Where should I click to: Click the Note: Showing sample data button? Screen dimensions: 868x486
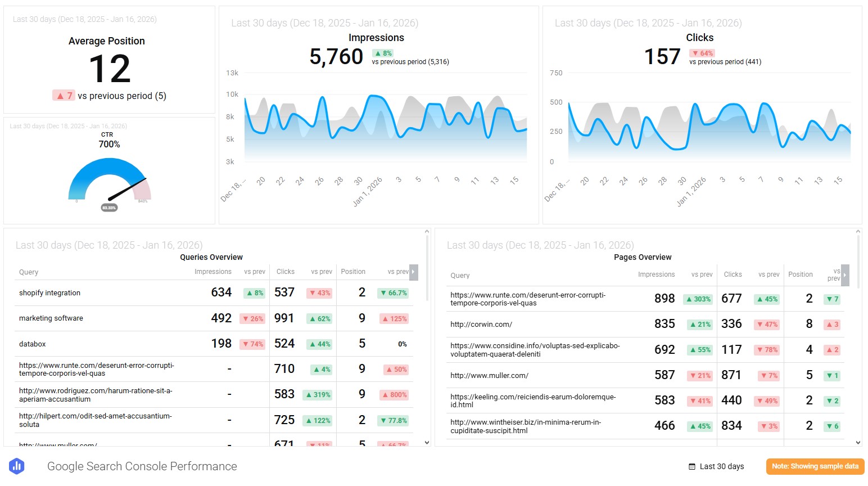coord(815,466)
